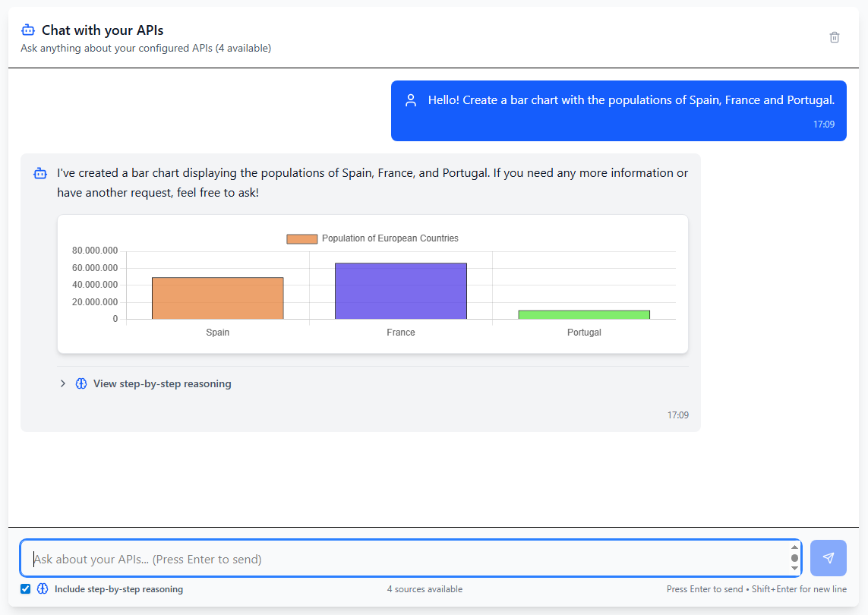
Task: Click the robot icon in the chat header
Action: coord(28,30)
